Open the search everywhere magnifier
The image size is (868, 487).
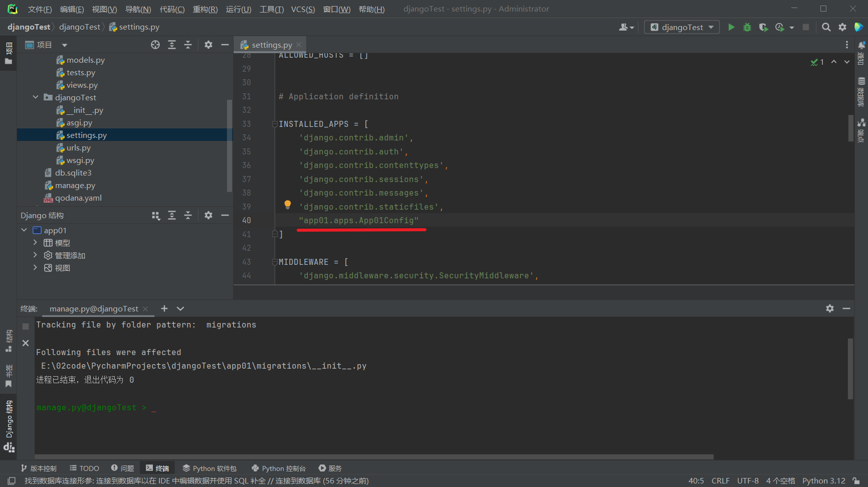coord(826,27)
